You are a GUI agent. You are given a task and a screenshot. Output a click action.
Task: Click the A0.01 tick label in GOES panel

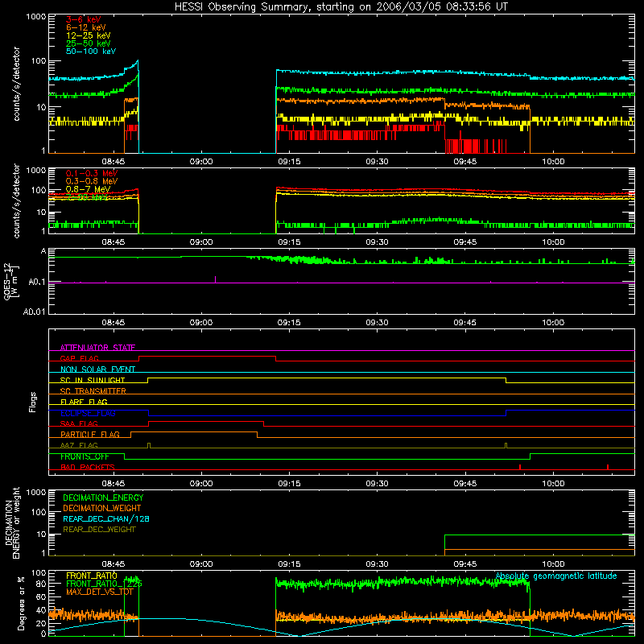(x=34, y=312)
